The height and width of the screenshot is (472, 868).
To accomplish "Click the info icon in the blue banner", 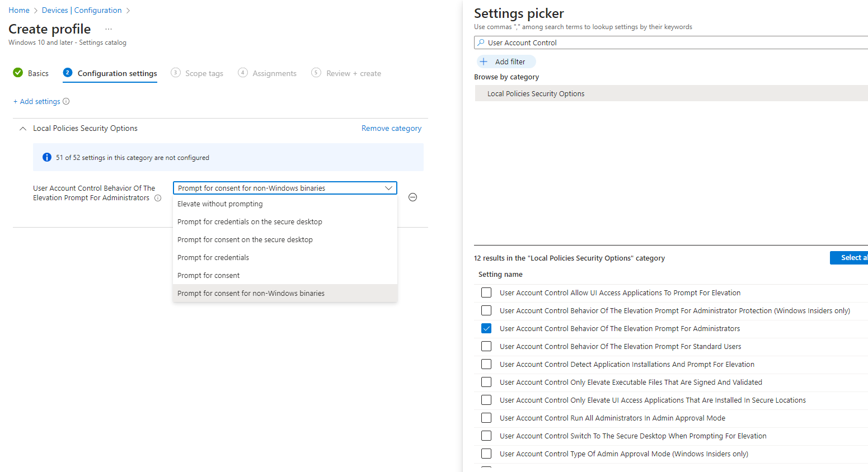I will point(47,157).
